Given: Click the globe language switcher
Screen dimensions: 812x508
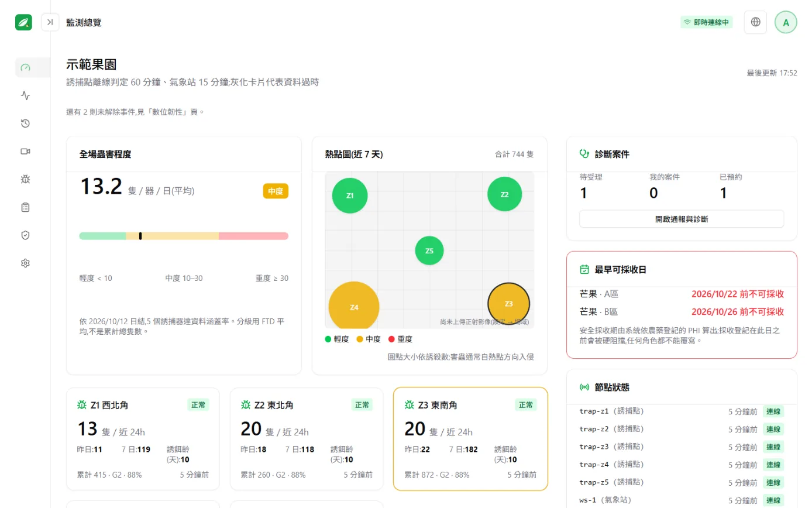Looking at the screenshot, I should point(755,22).
